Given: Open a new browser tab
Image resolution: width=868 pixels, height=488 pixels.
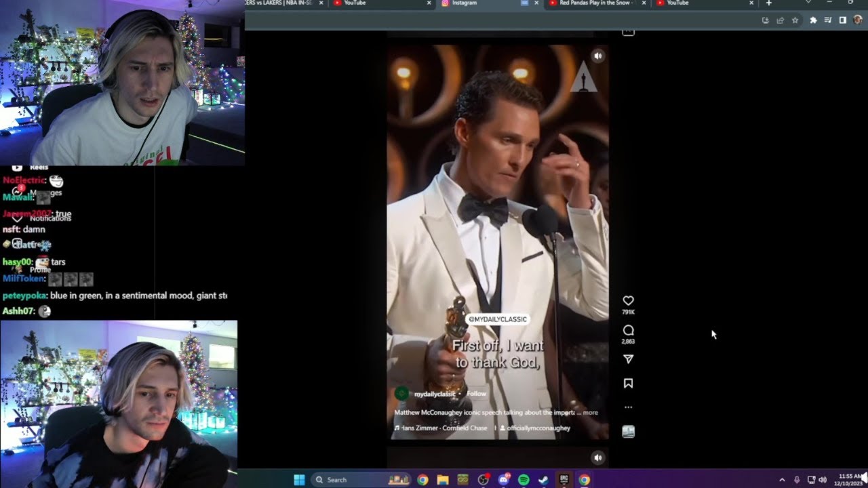Looking at the screenshot, I should click(x=768, y=3).
